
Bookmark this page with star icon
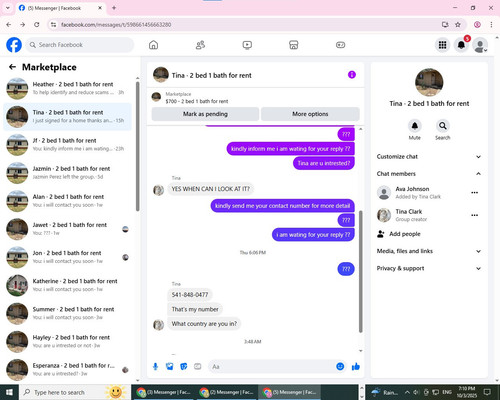(458, 24)
